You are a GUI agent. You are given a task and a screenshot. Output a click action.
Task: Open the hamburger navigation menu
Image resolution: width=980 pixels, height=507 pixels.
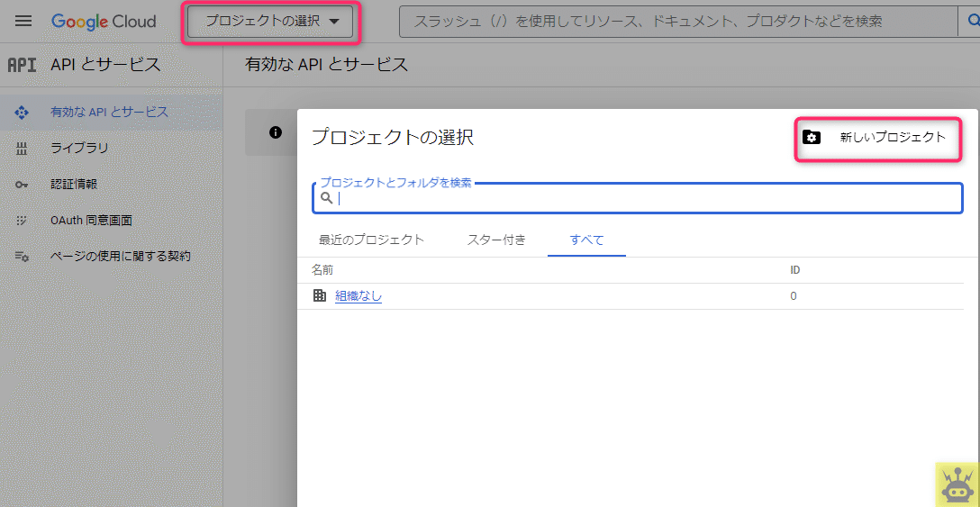23,22
